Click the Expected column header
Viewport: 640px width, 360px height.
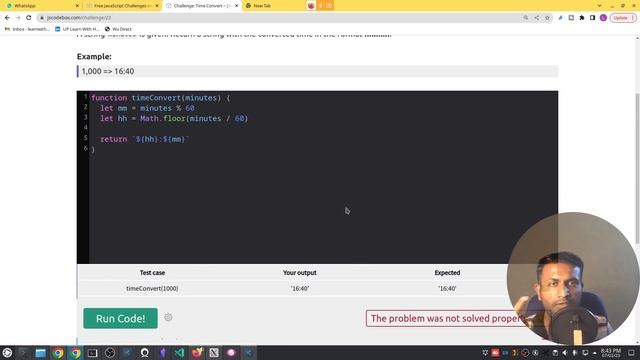coord(447,273)
